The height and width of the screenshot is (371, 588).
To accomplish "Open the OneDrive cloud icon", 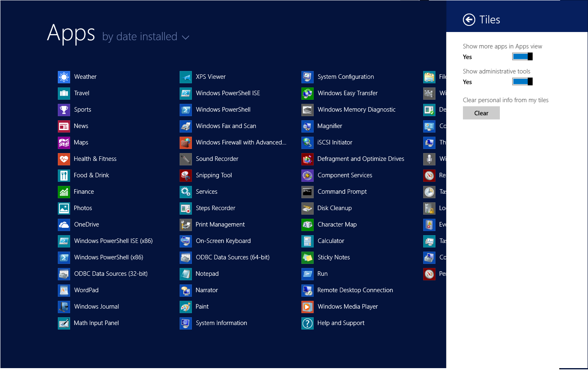I will (64, 224).
